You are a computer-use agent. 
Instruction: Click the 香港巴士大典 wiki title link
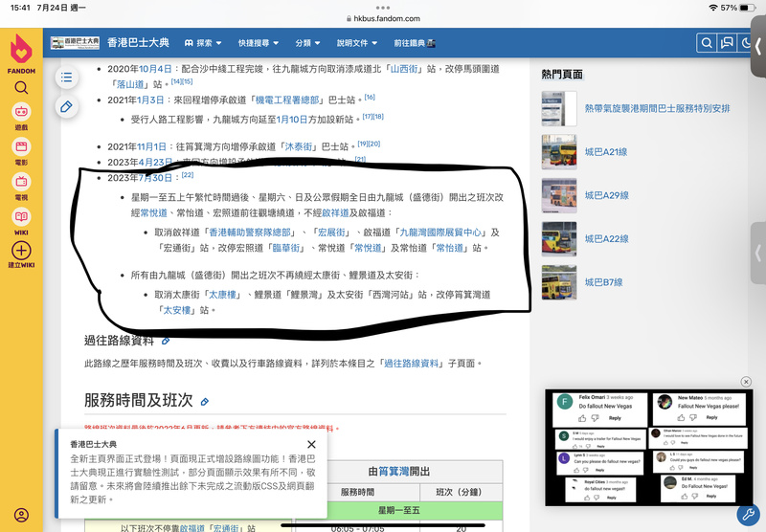[138, 43]
